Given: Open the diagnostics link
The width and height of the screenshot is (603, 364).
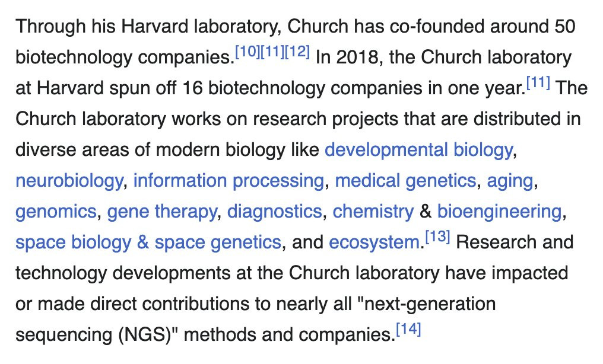Looking at the screenshot, I should (x=274, y=212).
